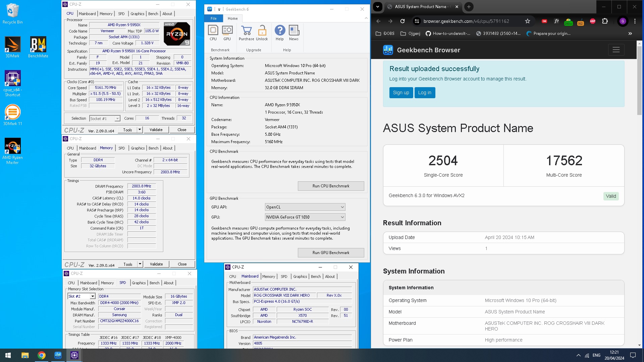This screenshot has height=362, width=644.
Task: Open the Chrome three-dot menu
Action: point(635,21)
